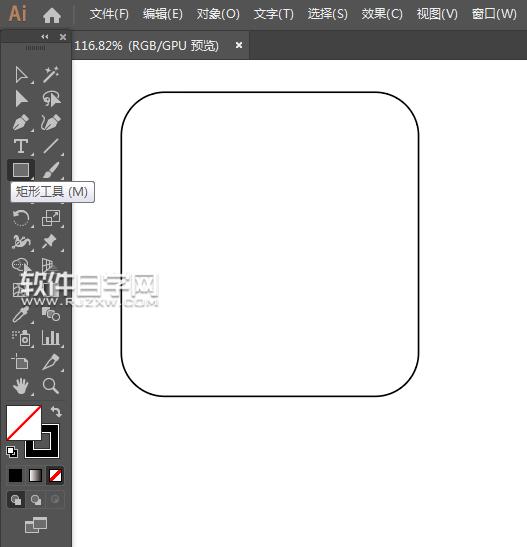Select the Magic Wand tool

(x=51, y=75)
